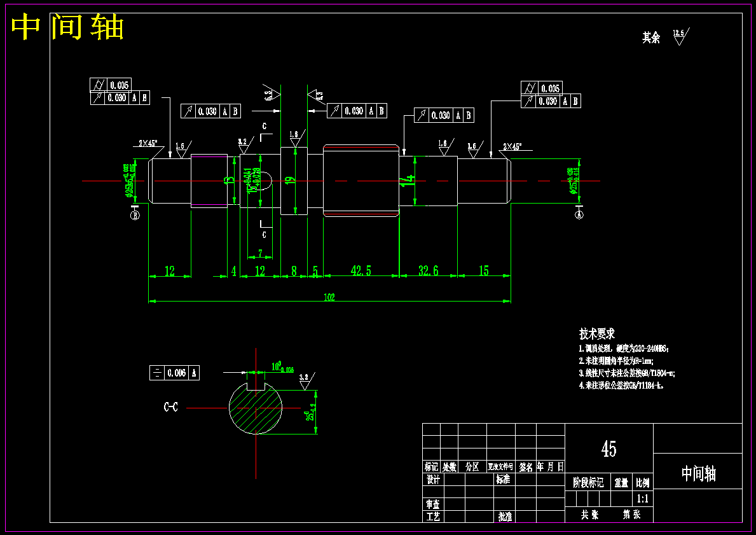This screenshot has height=535, width=756.
Task: Select the 2×45° chamfer note near datum A
Action: 512,147
